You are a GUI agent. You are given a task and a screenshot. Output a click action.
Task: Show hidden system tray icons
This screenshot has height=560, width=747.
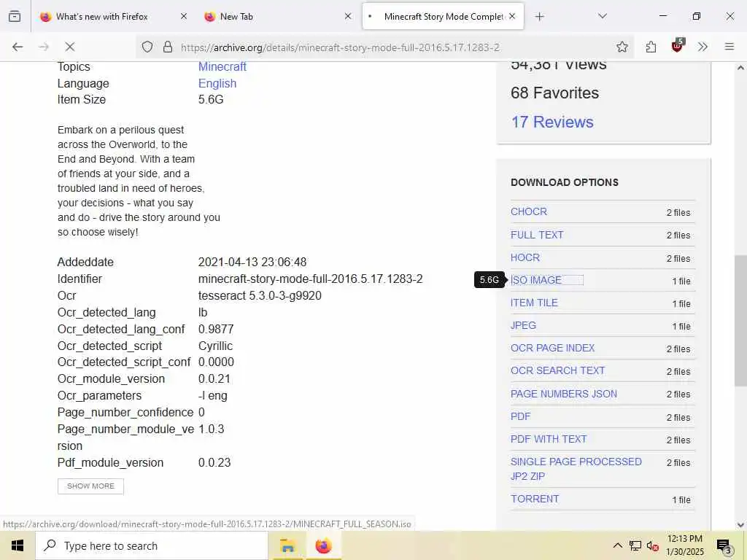(x=617, y=545)
